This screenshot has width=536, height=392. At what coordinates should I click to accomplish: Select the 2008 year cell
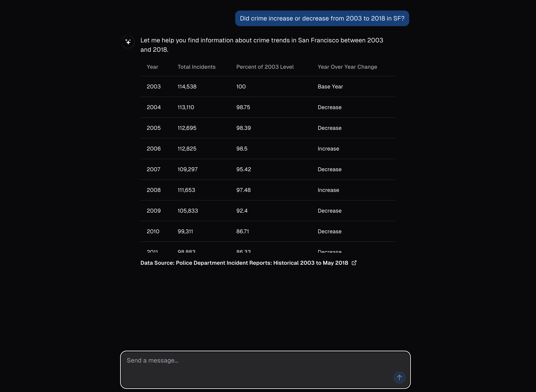[154, 190]
